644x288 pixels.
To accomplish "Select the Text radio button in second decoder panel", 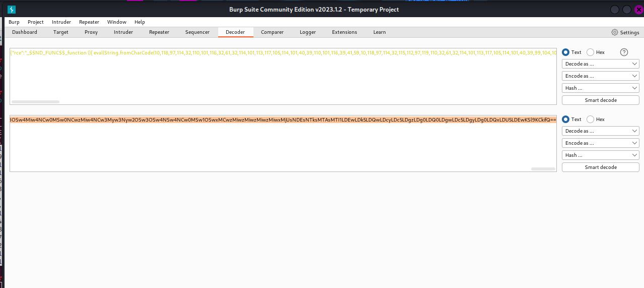I will [x=566, y=120].
